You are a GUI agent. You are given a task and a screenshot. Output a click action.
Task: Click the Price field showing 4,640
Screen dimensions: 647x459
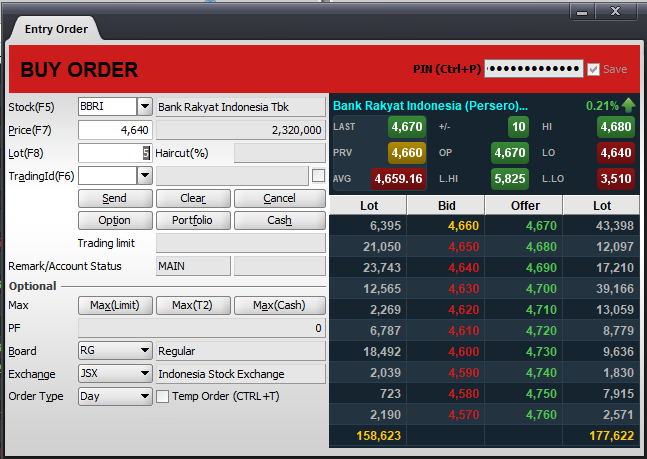(x=115, y=130)
